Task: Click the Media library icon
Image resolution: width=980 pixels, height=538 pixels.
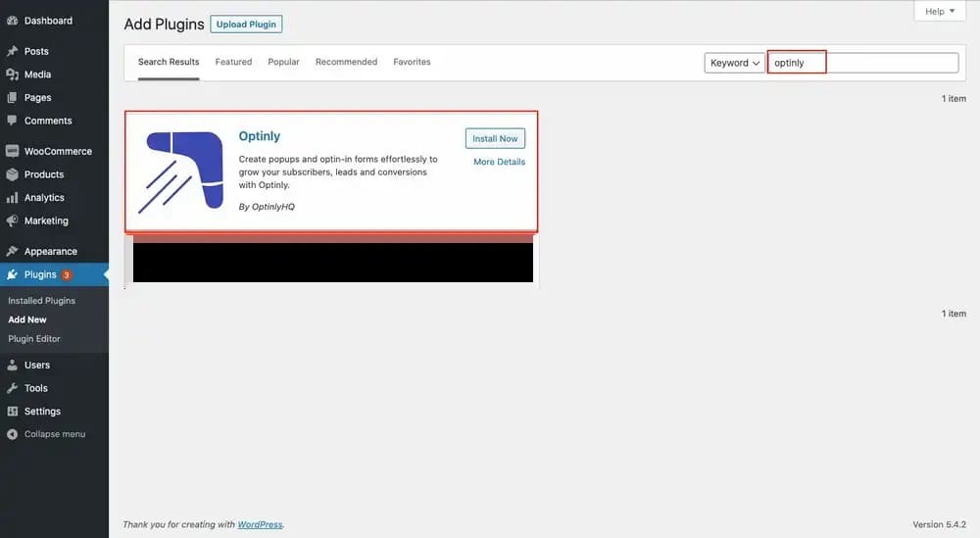Action: pyautogui.click(x=12, y=74)
